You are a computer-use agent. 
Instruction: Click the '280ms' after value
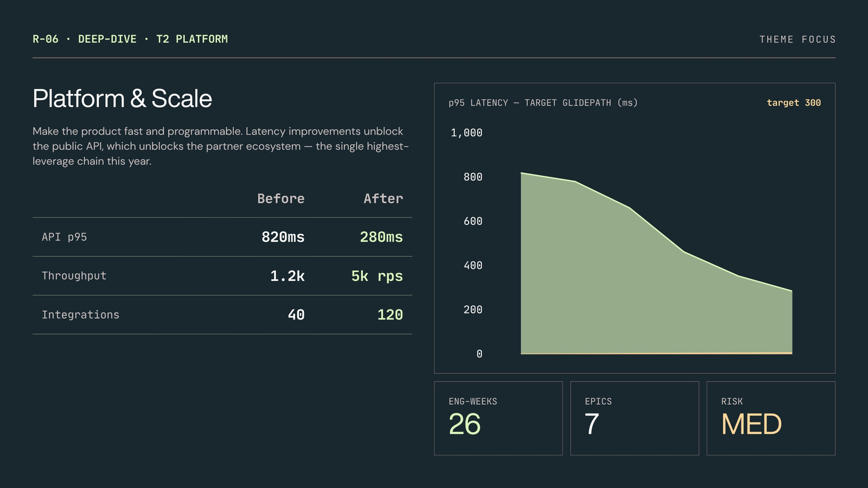(381, 237)
